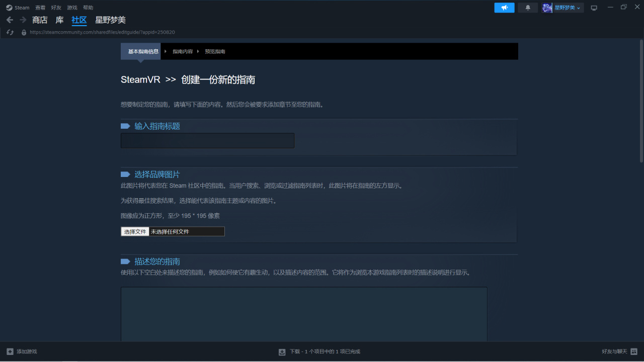
Task: Click 添加游戏 in the bottom bar
Action: 27,351
